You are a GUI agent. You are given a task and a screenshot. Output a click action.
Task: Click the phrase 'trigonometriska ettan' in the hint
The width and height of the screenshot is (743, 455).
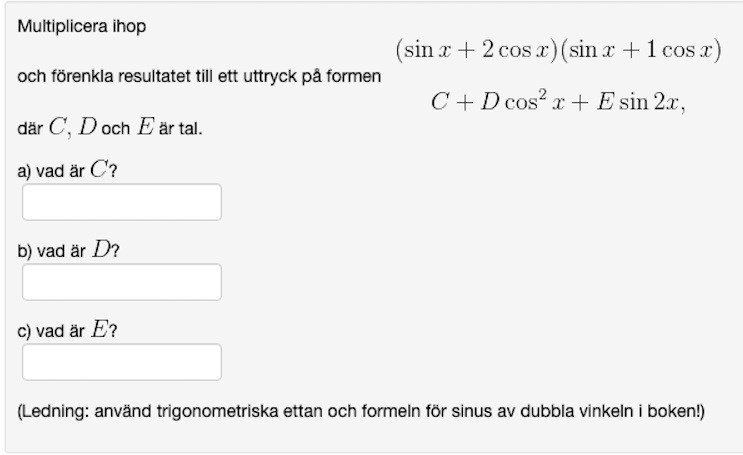pos(229,411)
